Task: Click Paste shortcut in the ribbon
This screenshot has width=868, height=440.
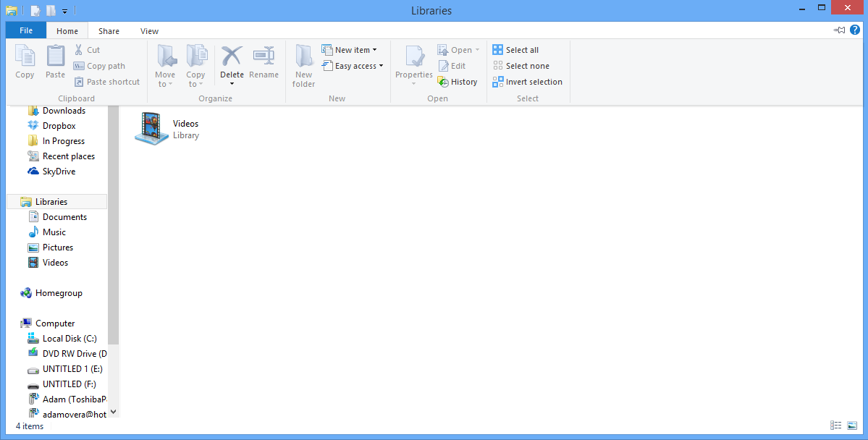Action: pos(107,82)
